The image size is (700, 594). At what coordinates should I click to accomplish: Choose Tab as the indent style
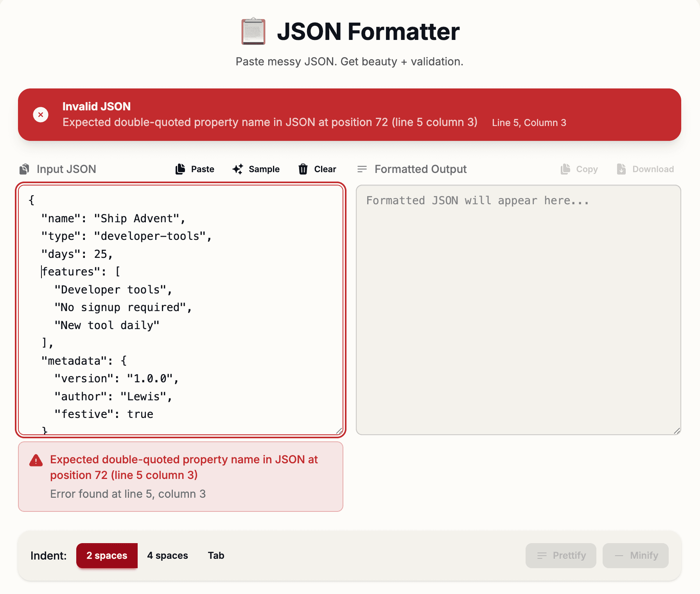coord(215,555)
